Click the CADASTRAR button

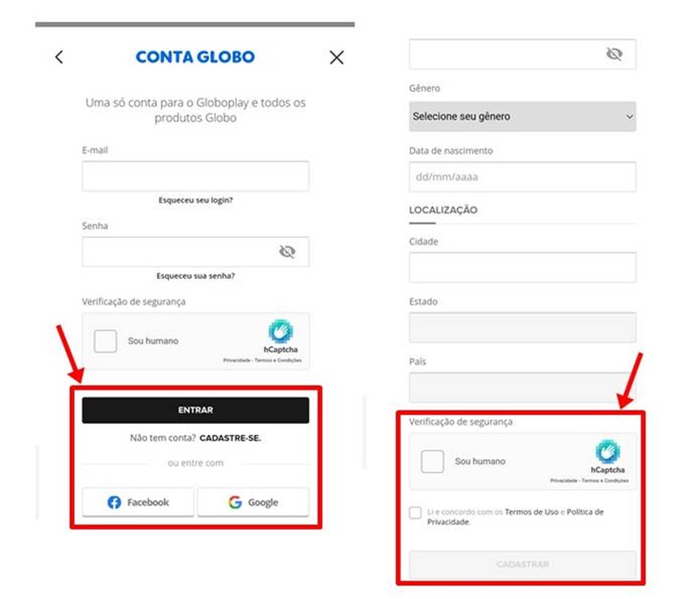(x=522, y=565)
